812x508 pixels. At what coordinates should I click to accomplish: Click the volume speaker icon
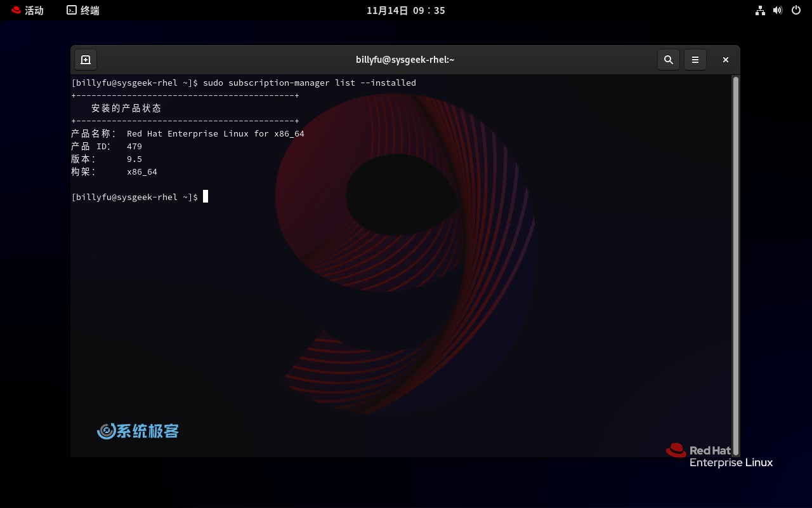778,10
